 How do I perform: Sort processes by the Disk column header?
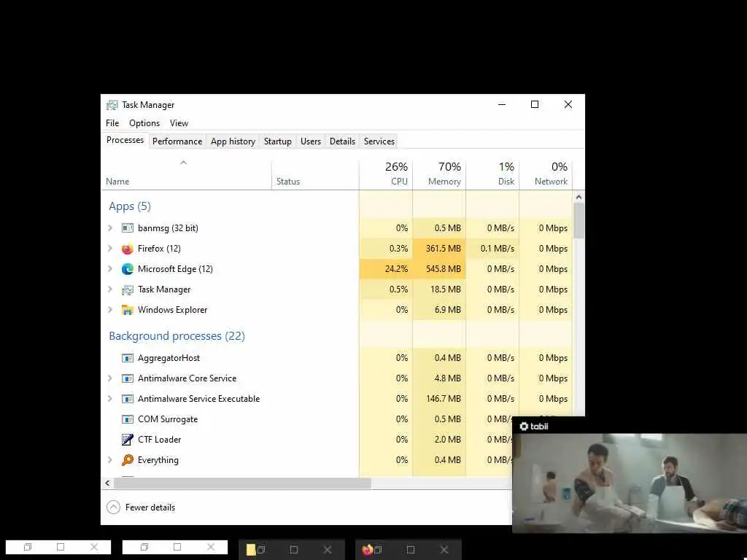coord(492,174)
